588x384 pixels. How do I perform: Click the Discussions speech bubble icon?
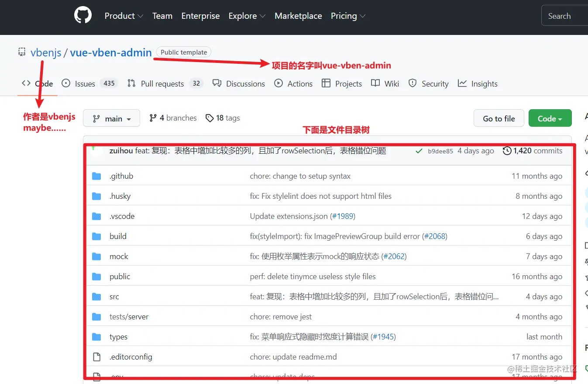click(217, 83)
